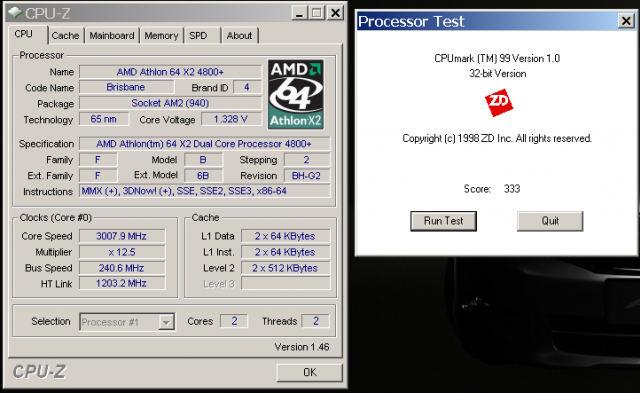
Task: Click the Instructions list MMX, 3DNow!, SSE
Action: (204, 191)
